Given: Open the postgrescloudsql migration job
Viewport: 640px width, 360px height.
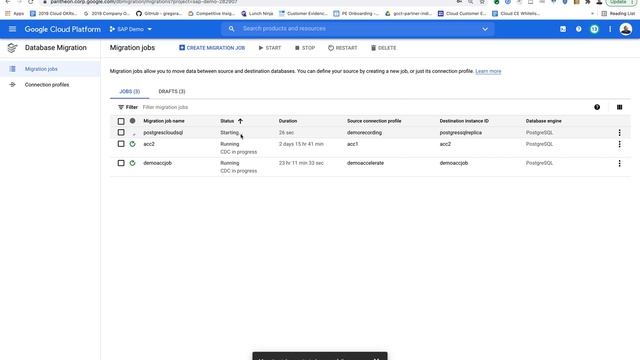Looking at the screenshot, I should (163, 132).
